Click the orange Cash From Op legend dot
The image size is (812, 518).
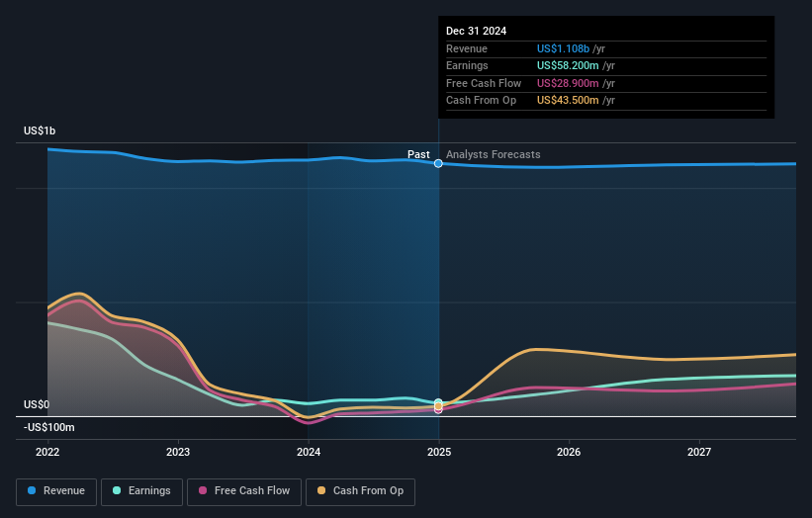point(321,490)
